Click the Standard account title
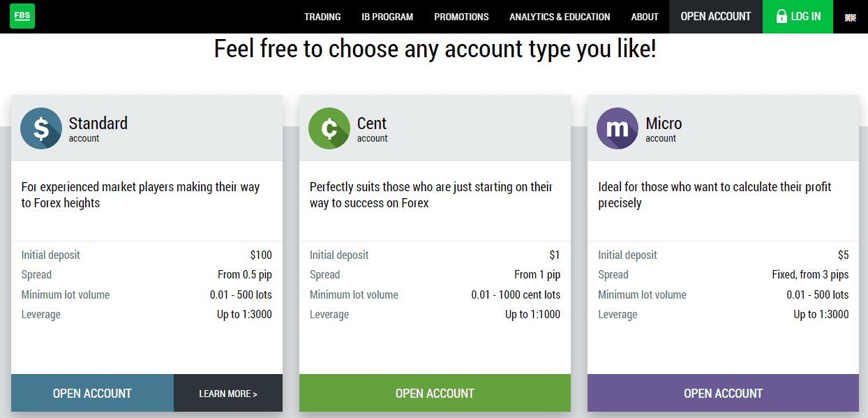868x418 pixels. tap(98, 124)
